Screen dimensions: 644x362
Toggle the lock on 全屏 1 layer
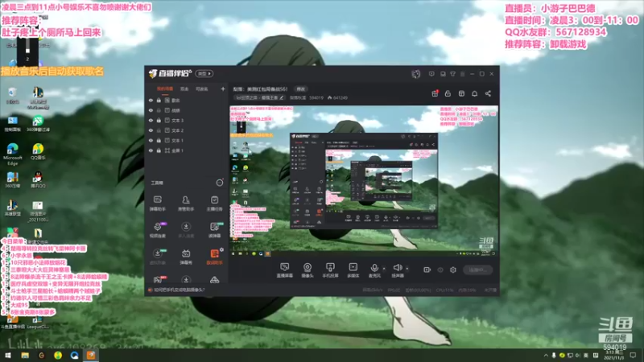coord(159,150)
